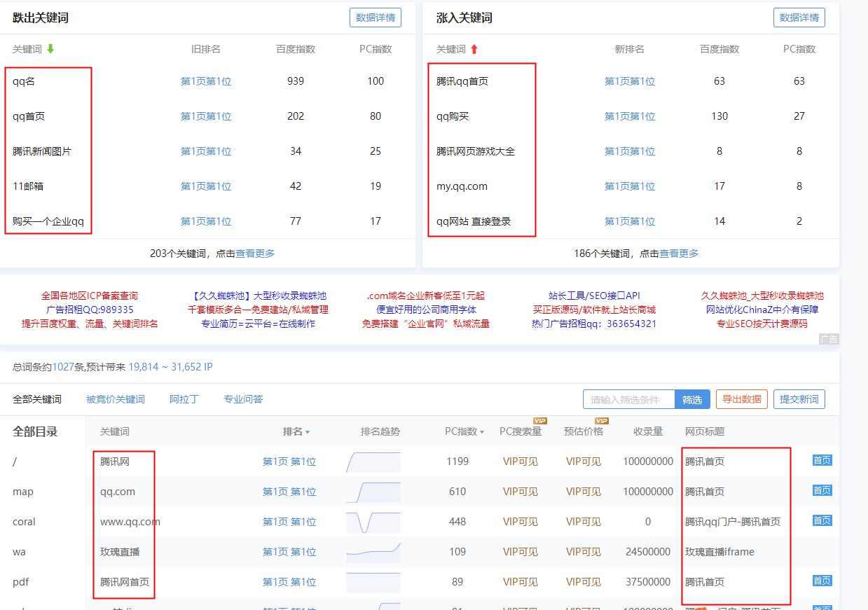This screenshot has width=868, height=610.
Task: Click VIP可见 PC搜索量 cell for 腾讯网
Action: 521,462
